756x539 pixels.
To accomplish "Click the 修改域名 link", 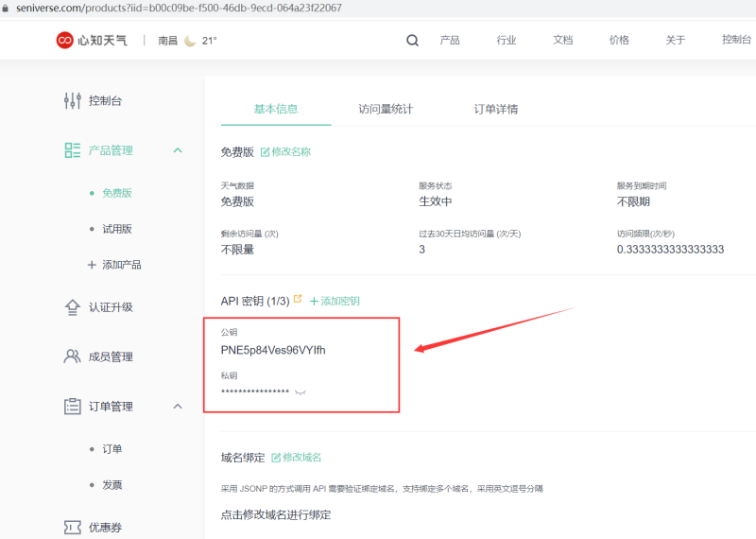I will pos(297,458).
